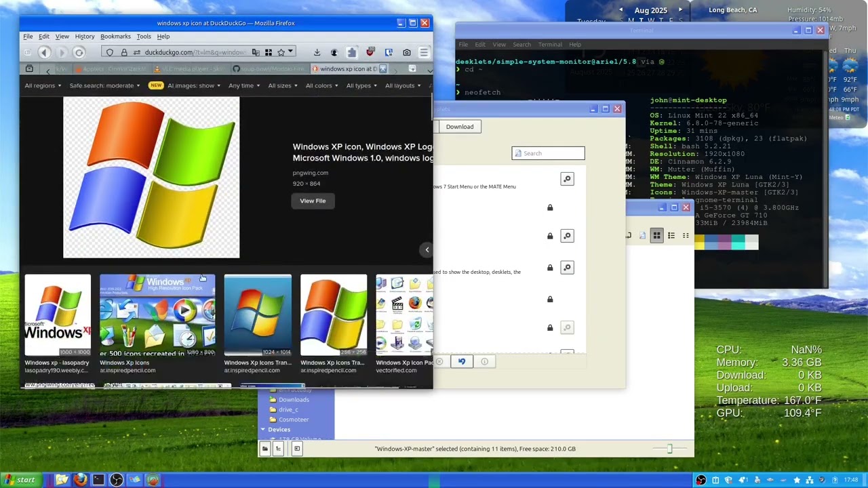868x488 pixels.
Task: Switch file manager to icon grid view
Action: 656,235
